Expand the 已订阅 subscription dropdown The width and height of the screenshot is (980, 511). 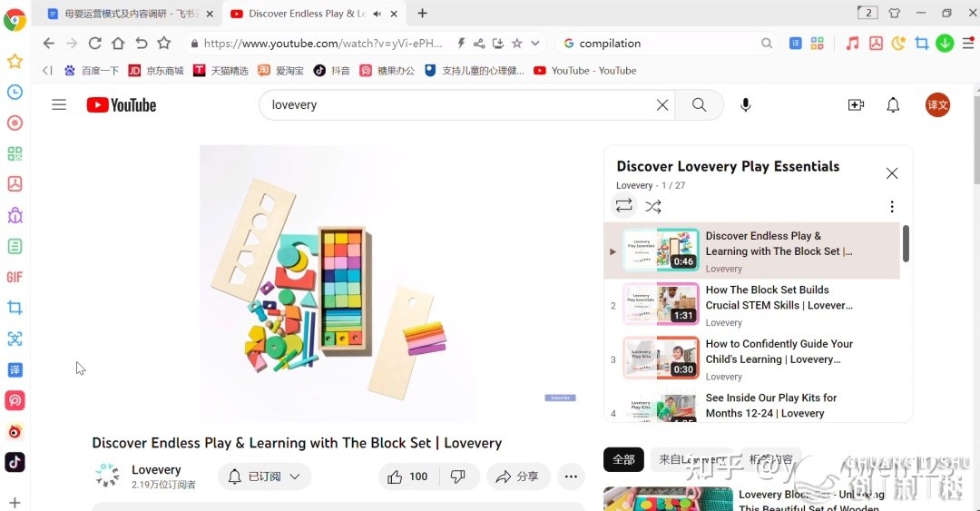coord(264,477)
